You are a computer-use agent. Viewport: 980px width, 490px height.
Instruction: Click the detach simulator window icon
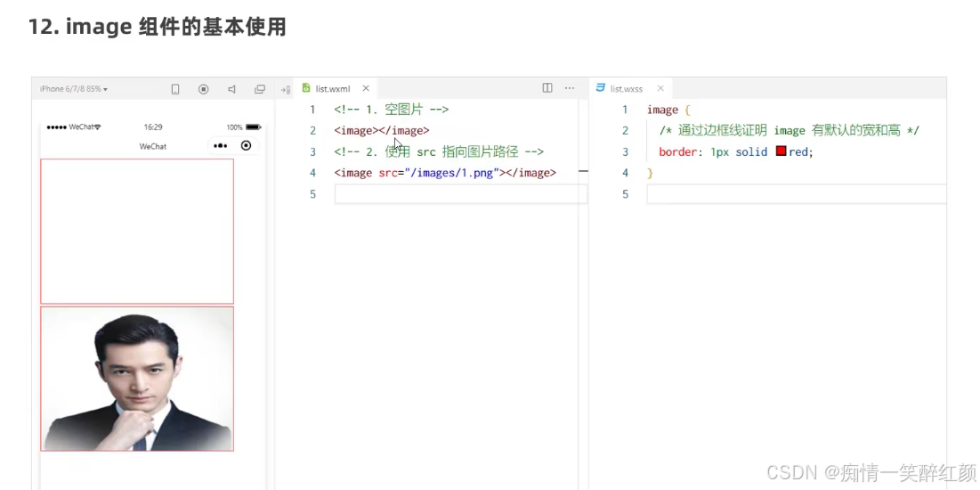[260, 89]
